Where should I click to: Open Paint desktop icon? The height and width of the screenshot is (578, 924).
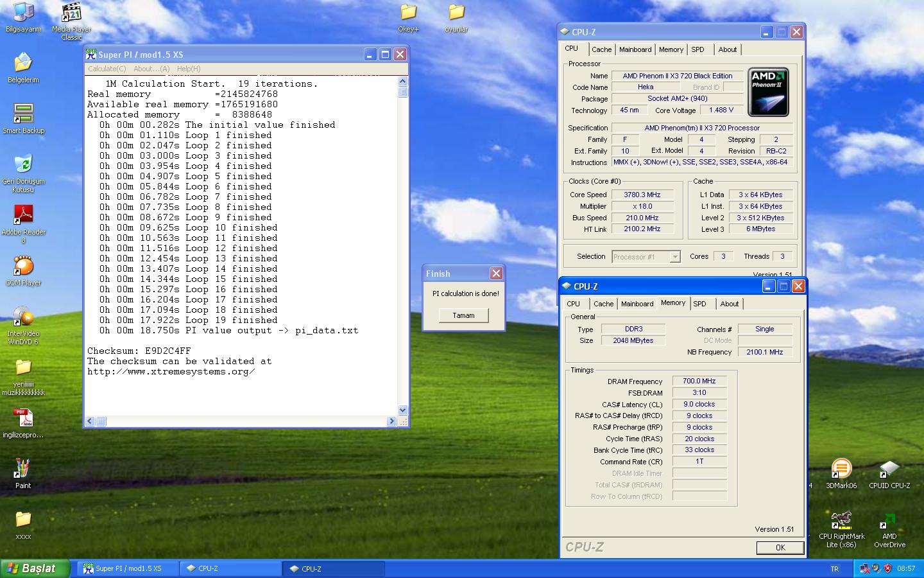click(23, 473)
